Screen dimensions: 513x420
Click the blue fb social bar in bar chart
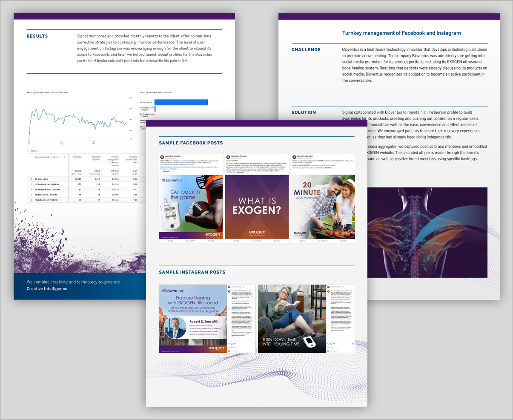click(x=181, y=102)
